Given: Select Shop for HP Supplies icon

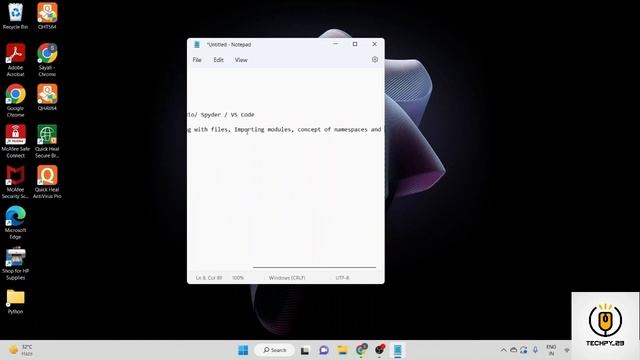Looking at the screenshot, I should point(15,263).
